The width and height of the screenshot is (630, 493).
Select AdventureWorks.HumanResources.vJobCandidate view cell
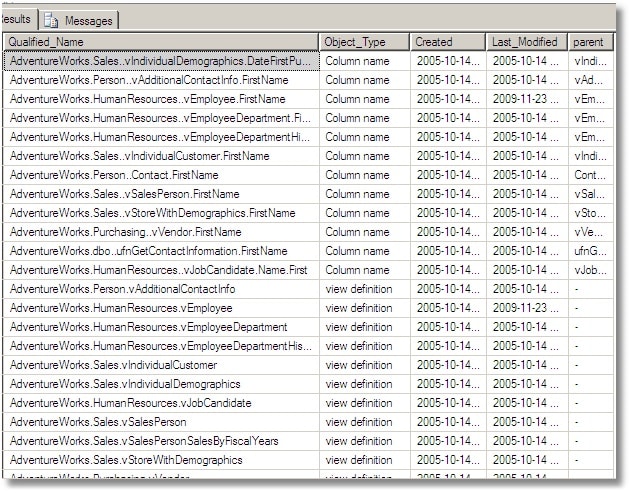(161, 403)
